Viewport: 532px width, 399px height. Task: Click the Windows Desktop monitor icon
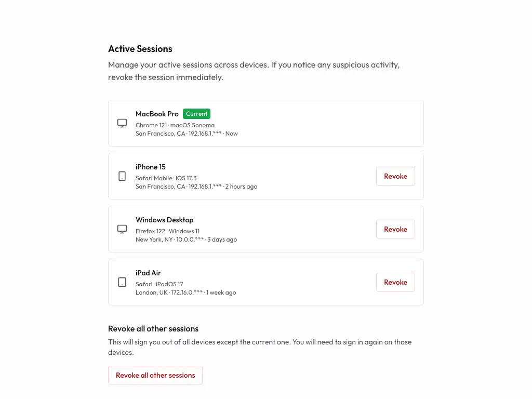122,229
